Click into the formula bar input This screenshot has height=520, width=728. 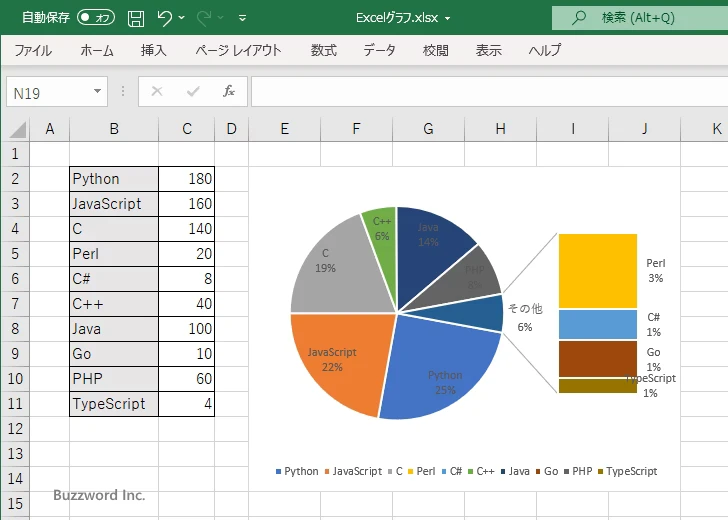(x=489, y=91)
